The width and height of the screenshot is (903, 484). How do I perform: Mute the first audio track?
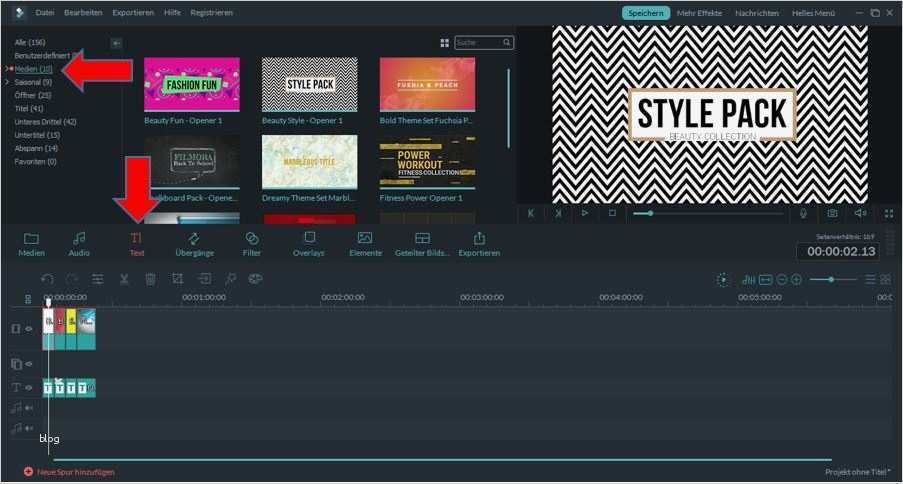click(x=29, y=407)
